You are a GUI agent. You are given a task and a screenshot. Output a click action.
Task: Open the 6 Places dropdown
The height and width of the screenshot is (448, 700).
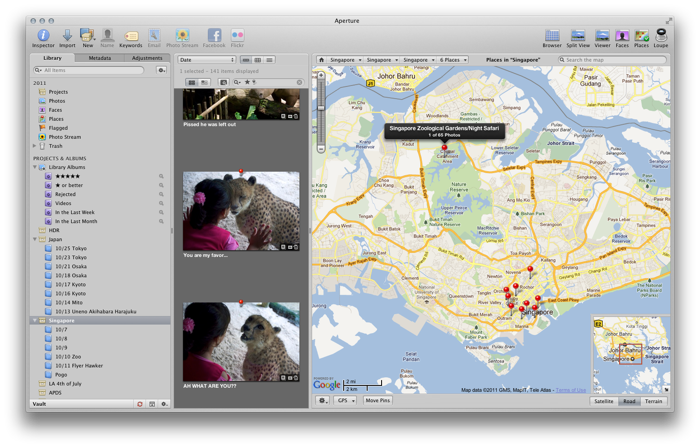(x=453, y=60)
